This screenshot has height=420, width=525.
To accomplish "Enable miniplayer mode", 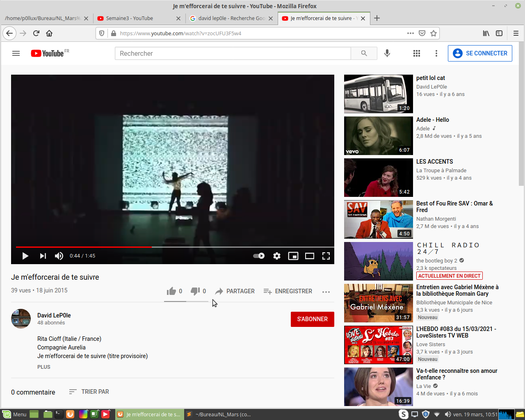I will 293,256.
